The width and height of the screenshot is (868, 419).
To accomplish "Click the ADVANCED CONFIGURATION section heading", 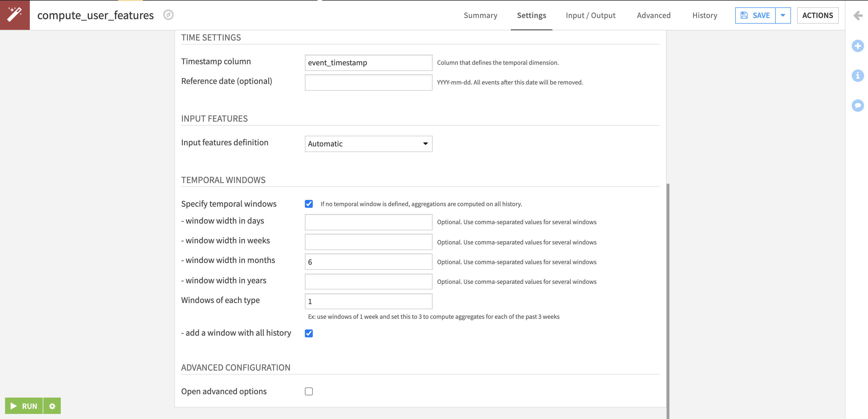I will coord(235,367).
